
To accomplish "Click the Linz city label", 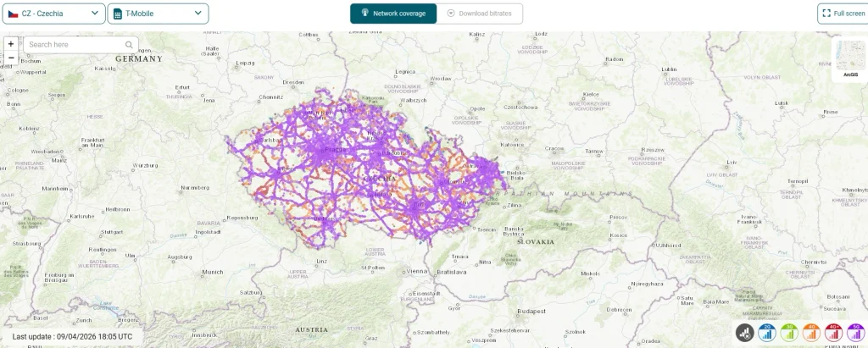I will (322, 261).
